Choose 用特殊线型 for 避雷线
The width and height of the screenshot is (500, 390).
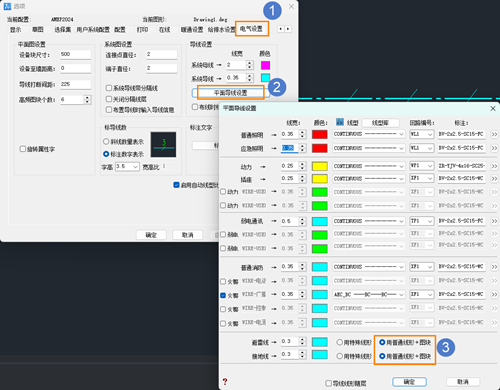340,342
